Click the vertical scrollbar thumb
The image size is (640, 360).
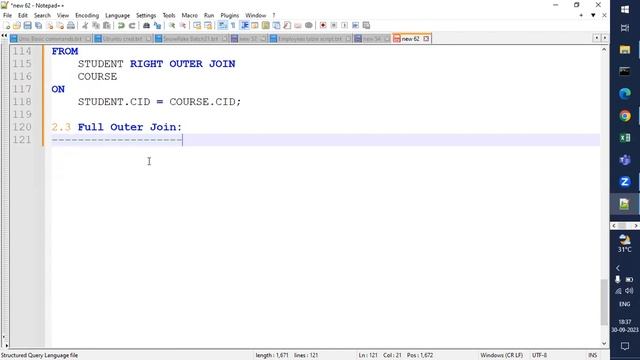point(604,302)
